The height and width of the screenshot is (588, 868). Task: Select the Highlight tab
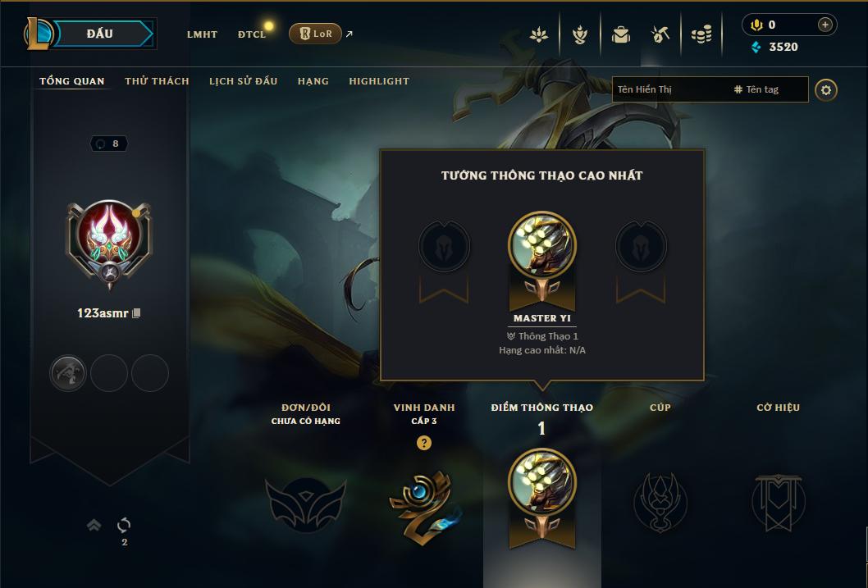(379, 80)
